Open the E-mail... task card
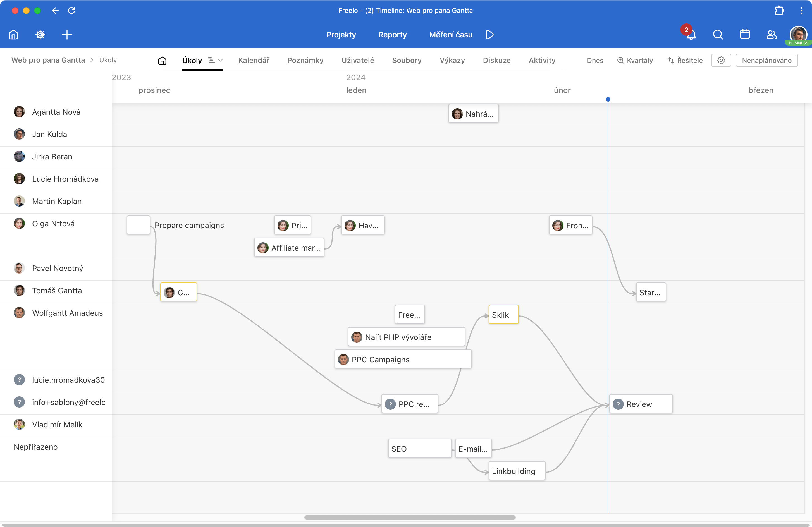The height and width of the screenshot is (527, 812). coord(473,449)
